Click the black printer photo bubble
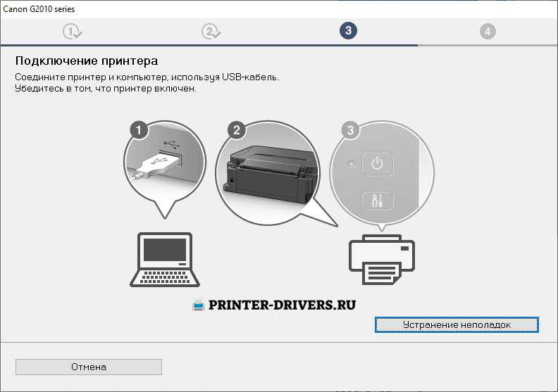The image size is (558, 392). 268,173
